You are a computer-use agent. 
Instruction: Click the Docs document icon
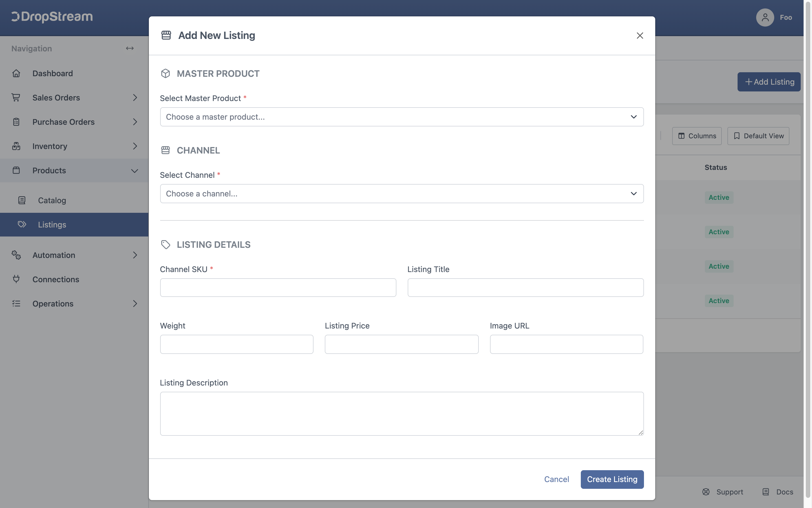(766, 492)
